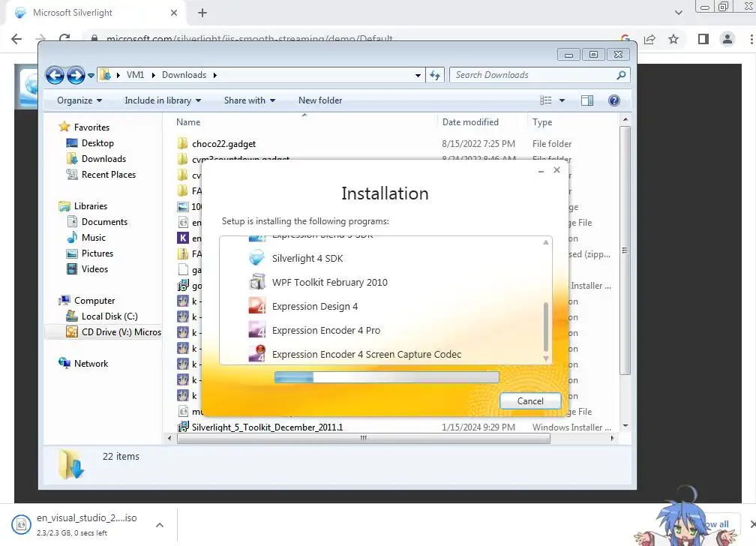The width and height of the screenshot is (756, 546).
Task: Click the WPF Toolkit February 2010 icon
Action: (x=256, y=282)
